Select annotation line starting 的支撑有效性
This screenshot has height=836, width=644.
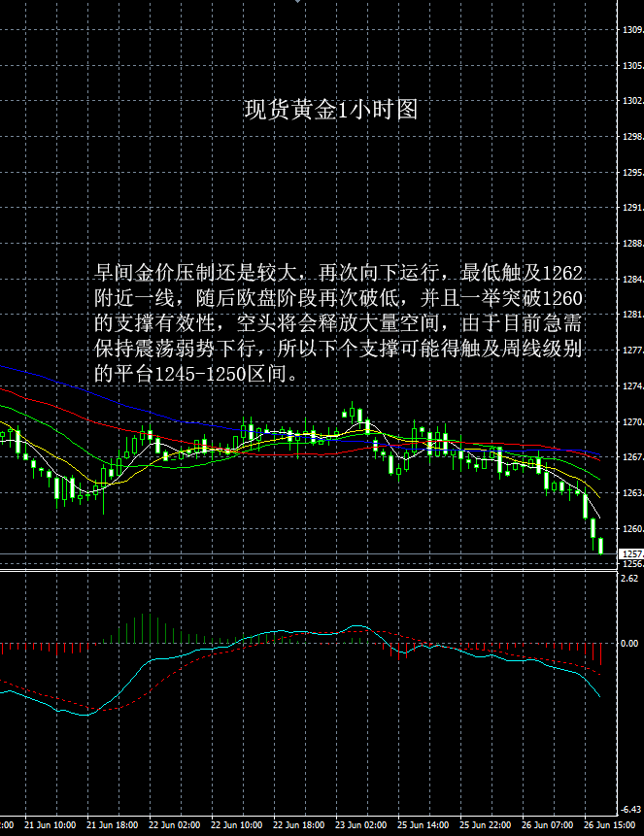coord(338,323)
